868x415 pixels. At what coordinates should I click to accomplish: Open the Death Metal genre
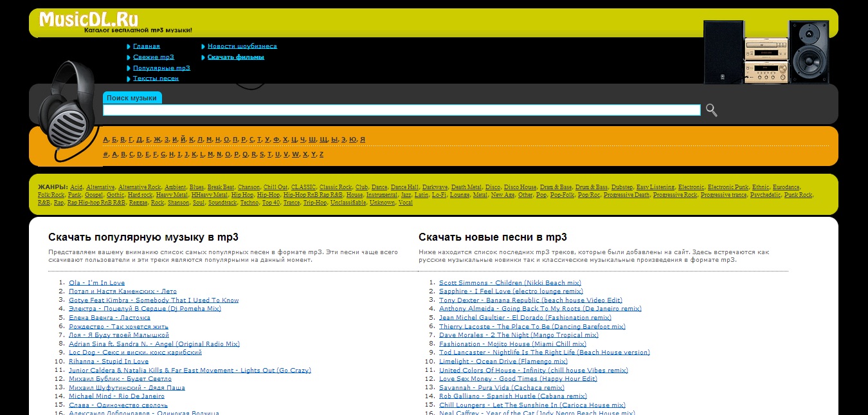(466, 187)
